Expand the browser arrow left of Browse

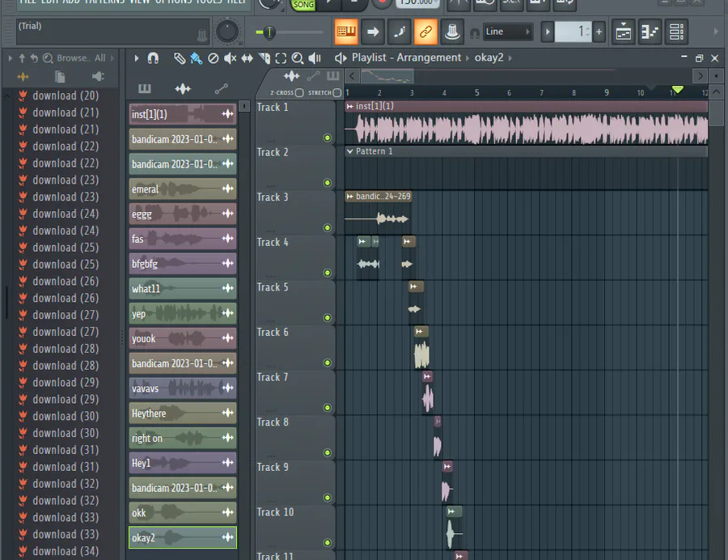tap(10, 58)
